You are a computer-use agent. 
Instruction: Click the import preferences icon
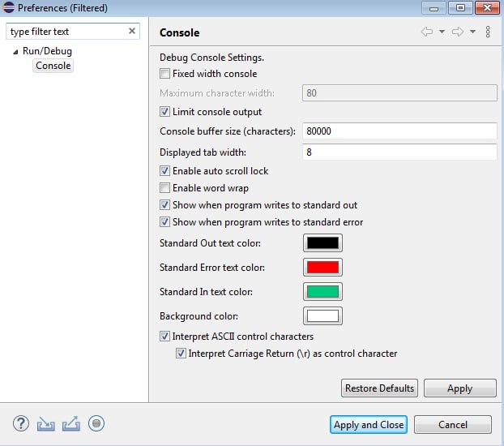pos(46,424)
